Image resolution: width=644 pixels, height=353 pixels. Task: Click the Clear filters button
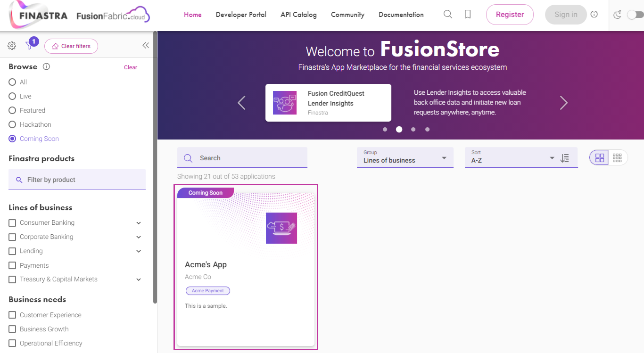pos(71,46)
